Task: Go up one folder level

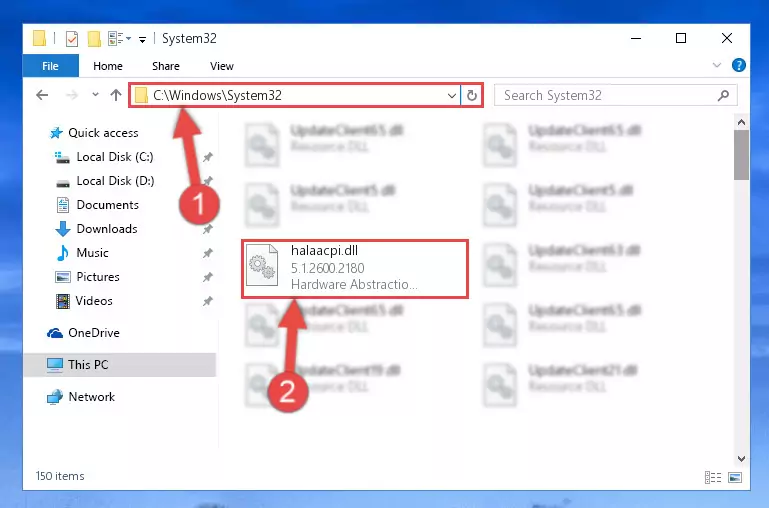Action: click(x=116, y=95)
